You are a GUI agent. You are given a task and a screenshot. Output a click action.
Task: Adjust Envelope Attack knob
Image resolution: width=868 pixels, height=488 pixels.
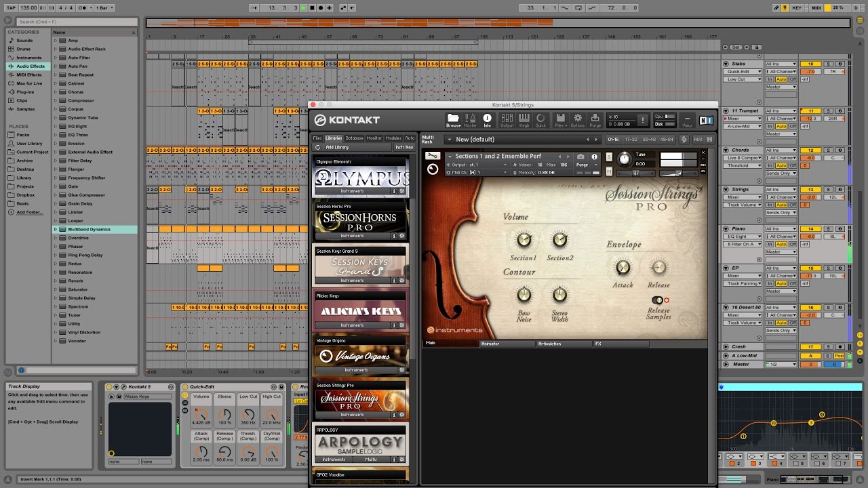pyautogui.click(x=623, y=268)
